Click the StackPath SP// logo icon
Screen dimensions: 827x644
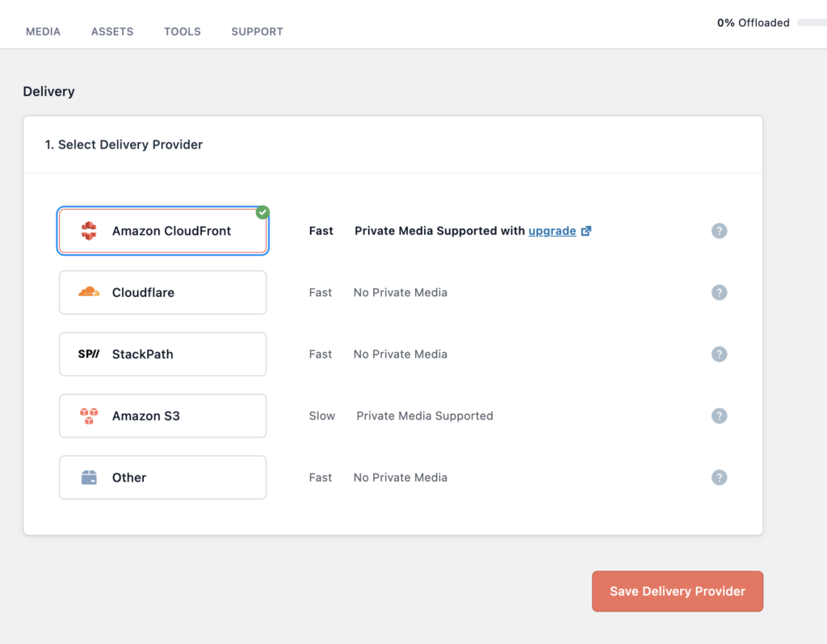coord(89,354)
